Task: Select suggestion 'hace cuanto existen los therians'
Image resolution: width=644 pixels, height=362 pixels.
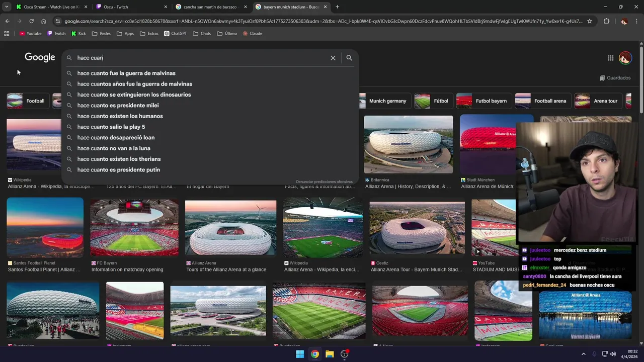Action: click(x=210, y=159)
